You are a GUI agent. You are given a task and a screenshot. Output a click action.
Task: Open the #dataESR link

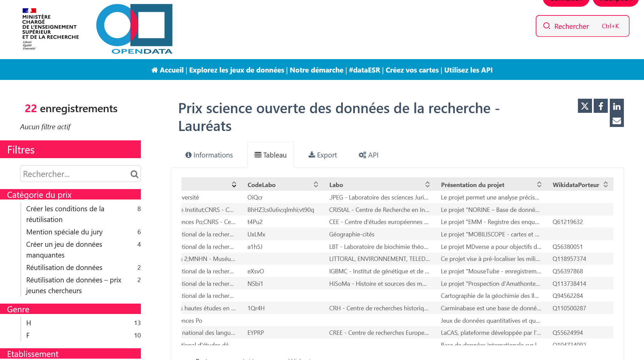364,70
